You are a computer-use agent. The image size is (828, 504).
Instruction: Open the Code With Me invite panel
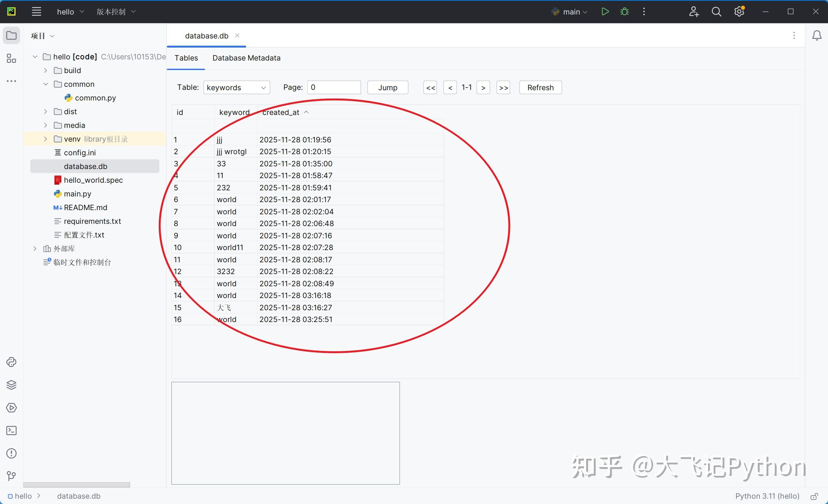coord(694,11)
